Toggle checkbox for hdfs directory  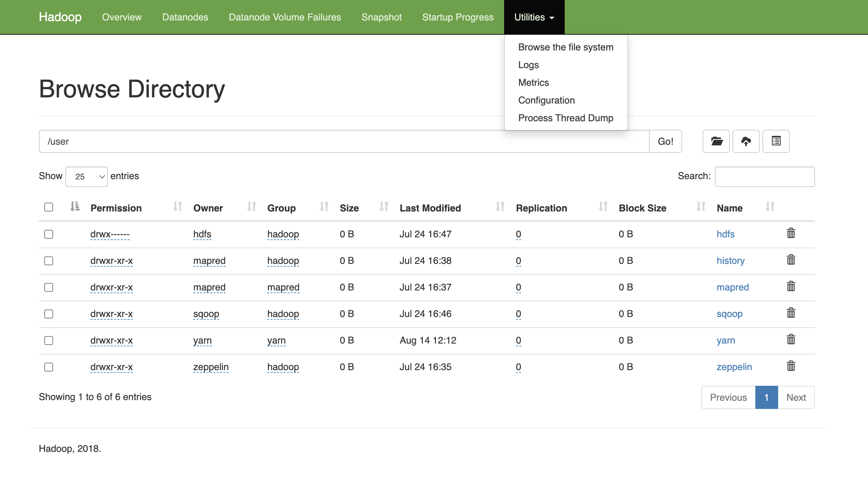click(x=49, y=233)
